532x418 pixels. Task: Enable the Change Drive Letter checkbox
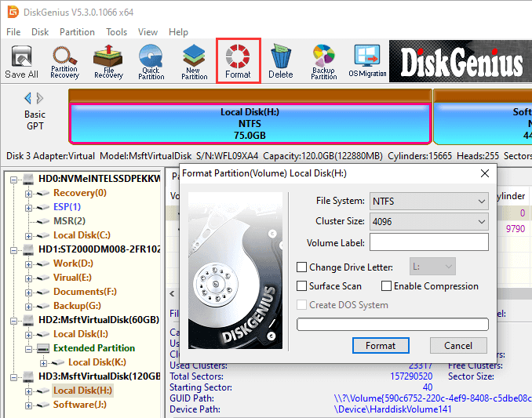pyautogui.click(x=302, y=267)
